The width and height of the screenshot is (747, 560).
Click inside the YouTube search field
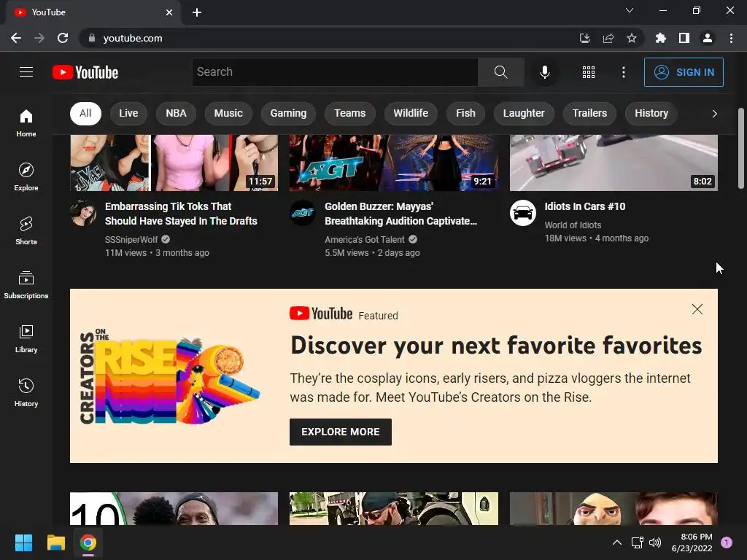tap(335, 72)
